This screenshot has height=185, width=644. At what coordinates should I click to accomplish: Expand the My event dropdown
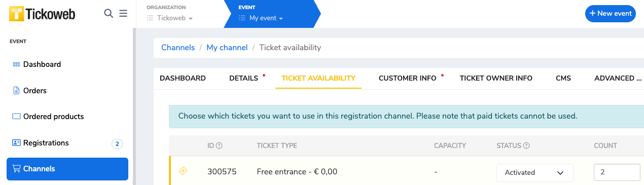click(x=261, y=18)
